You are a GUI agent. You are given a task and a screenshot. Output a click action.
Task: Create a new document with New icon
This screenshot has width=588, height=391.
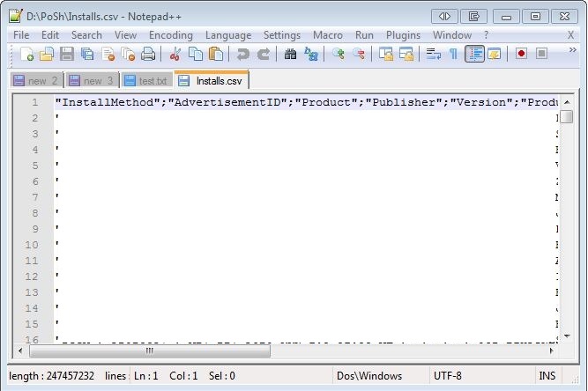coord(27,54)
